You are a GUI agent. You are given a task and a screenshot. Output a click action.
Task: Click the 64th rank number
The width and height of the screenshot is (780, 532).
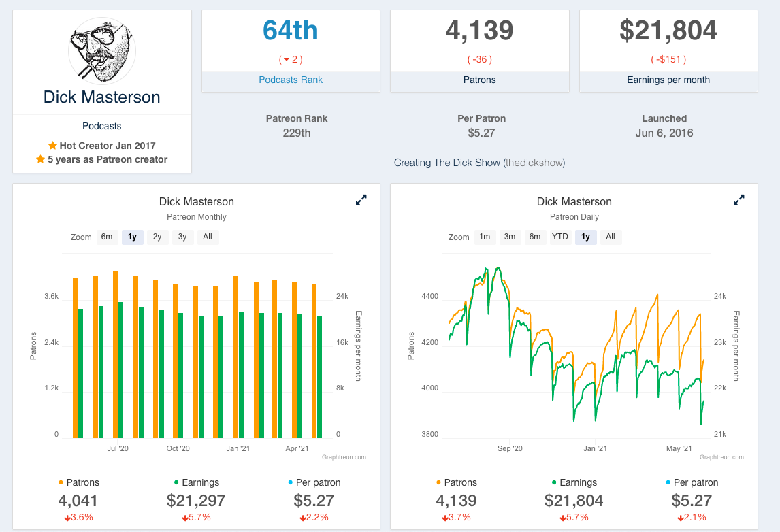291,31
